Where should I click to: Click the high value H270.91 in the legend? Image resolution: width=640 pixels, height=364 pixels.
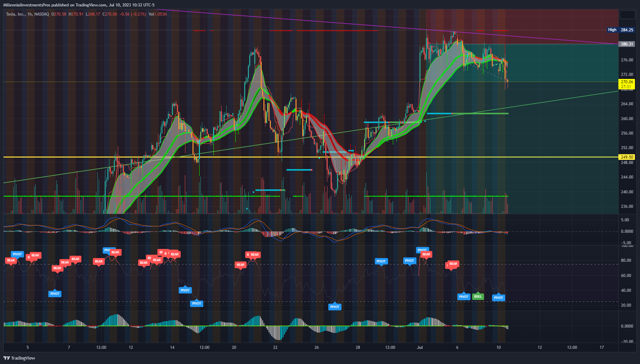76,14
